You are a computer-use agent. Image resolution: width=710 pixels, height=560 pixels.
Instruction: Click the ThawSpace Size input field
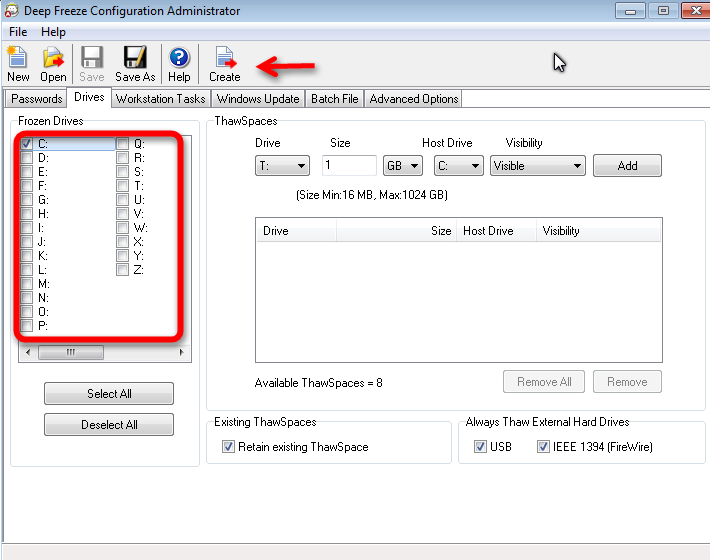coord(349,165)
